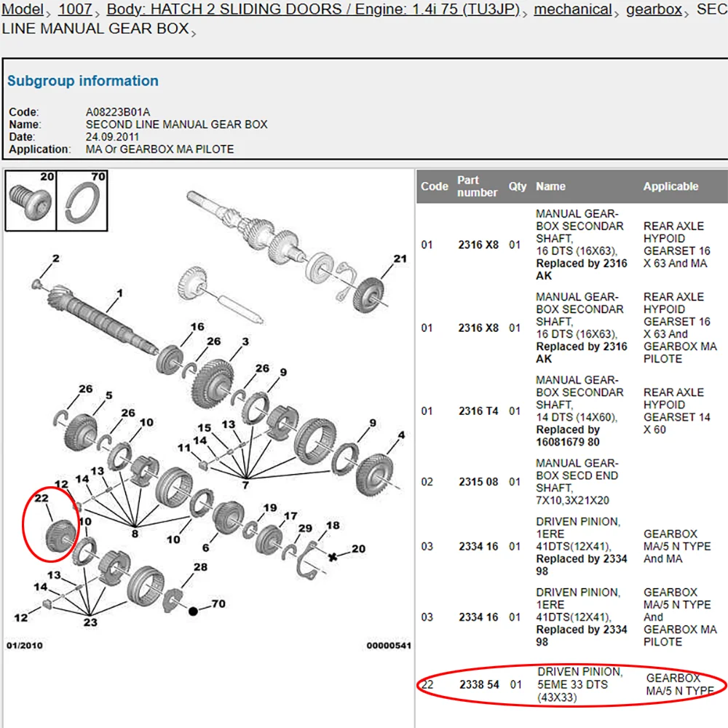Click the 'Part number' column header

pyautogui.click(x=477, y=186)
